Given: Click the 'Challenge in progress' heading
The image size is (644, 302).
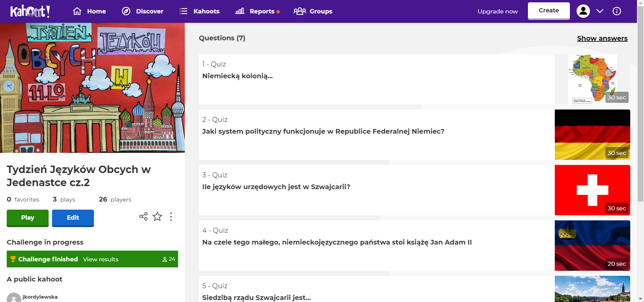Looking at the screenshot, I should pyautogui.click(x=45, y=242).
